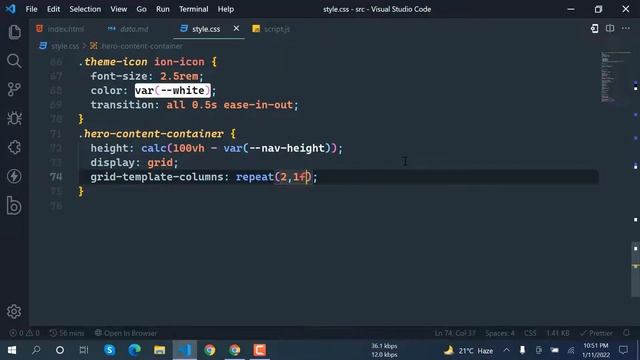Open the Extensions view
This screenshot has width=640, height=360.
[14, 147]
